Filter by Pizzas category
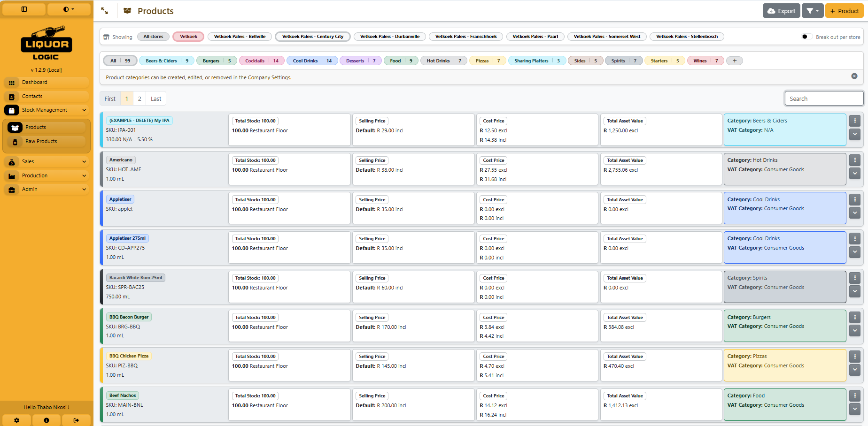This screenshot has height=426, width=868. (488, 61)
